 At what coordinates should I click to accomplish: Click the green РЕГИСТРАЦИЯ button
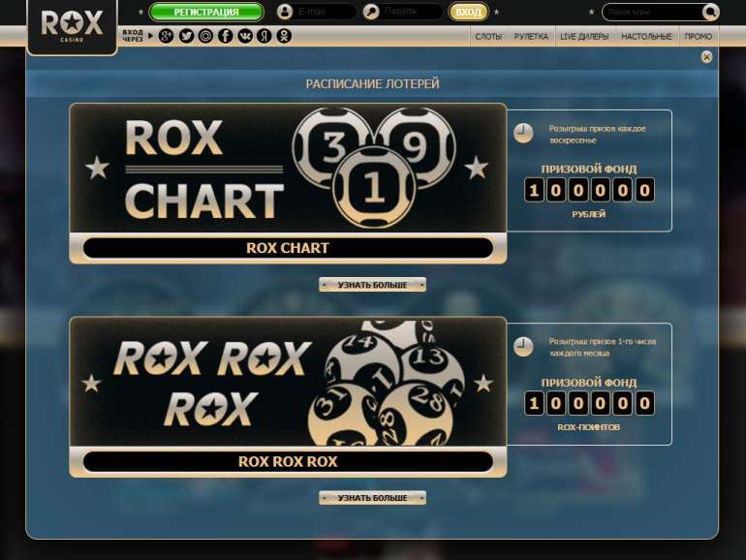[206, 12]
